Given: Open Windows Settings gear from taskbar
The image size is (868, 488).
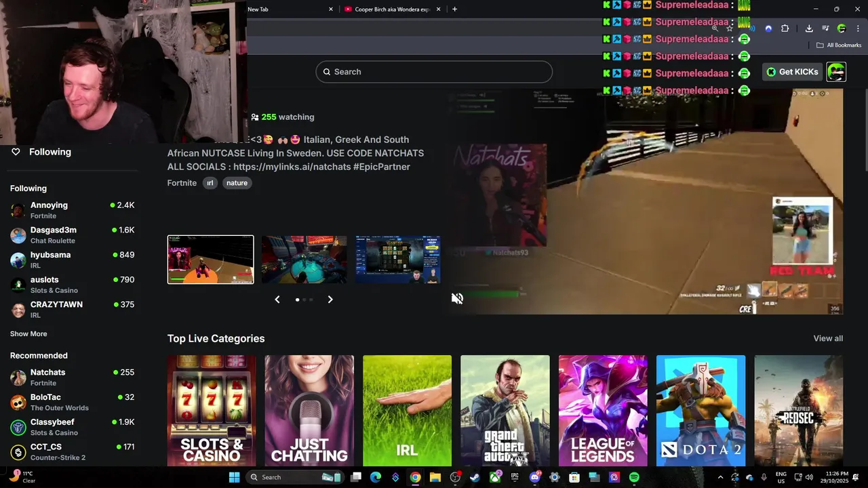Looking at the screenshot, I should click(x=555, y=477).
